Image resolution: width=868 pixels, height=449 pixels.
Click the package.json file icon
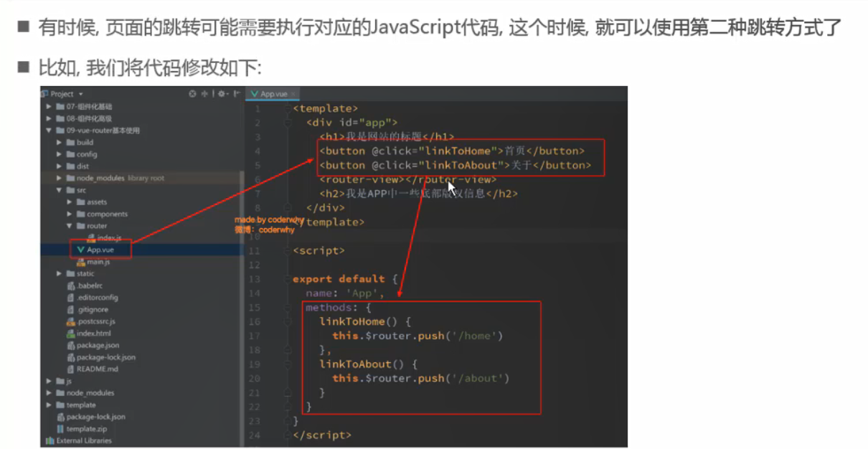tap(70, 345)
